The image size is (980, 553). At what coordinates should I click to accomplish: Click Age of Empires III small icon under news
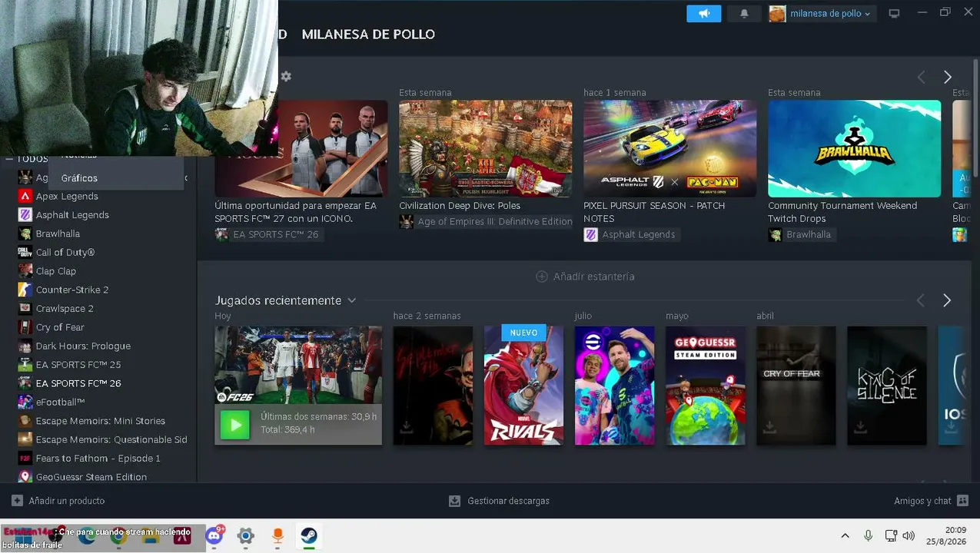pos(406,221)
